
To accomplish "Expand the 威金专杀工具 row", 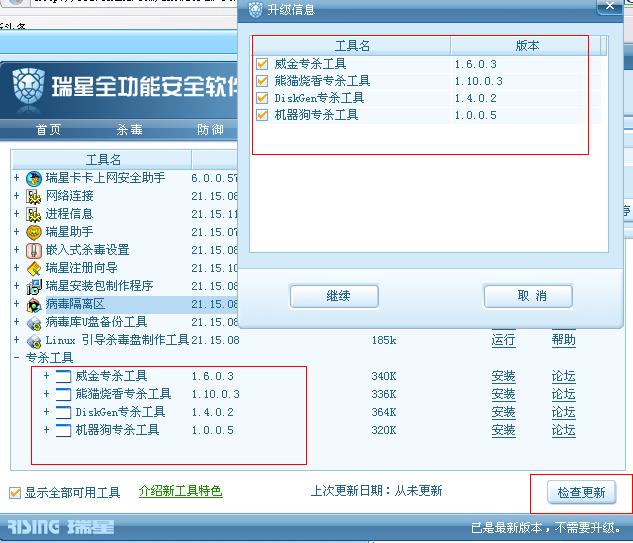I will point(46,376).
